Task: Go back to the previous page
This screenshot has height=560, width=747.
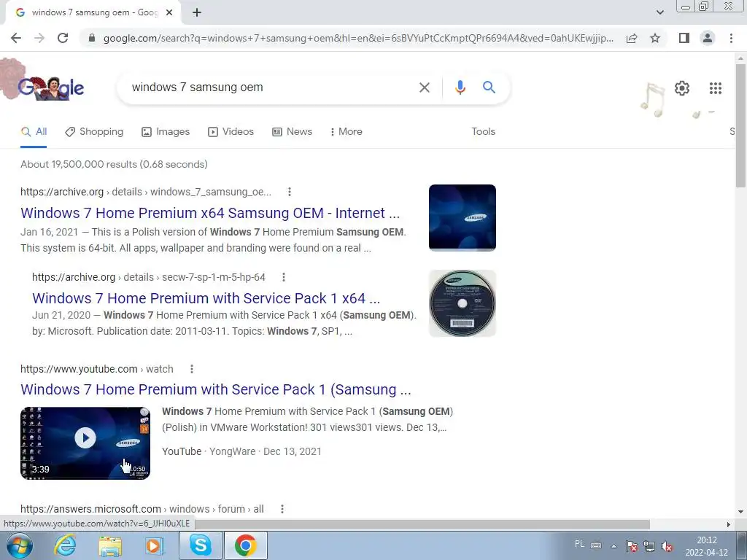Action: (16, 38)
